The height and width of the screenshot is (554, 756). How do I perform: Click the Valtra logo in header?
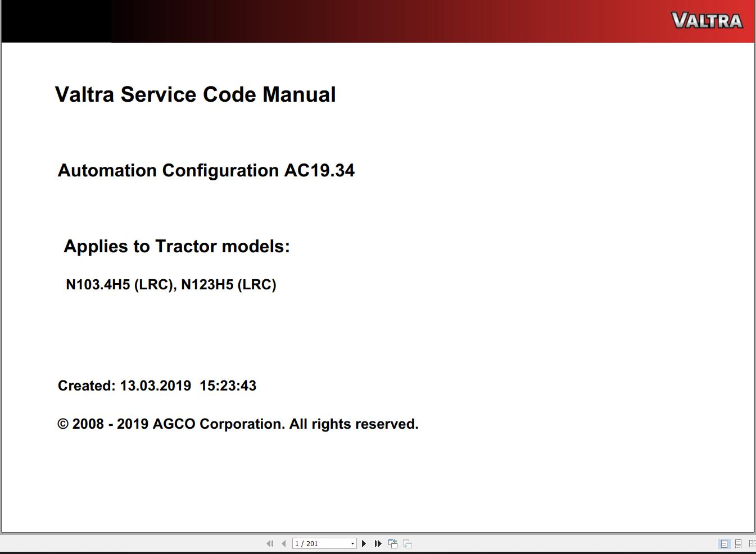[x=707, y=21]
